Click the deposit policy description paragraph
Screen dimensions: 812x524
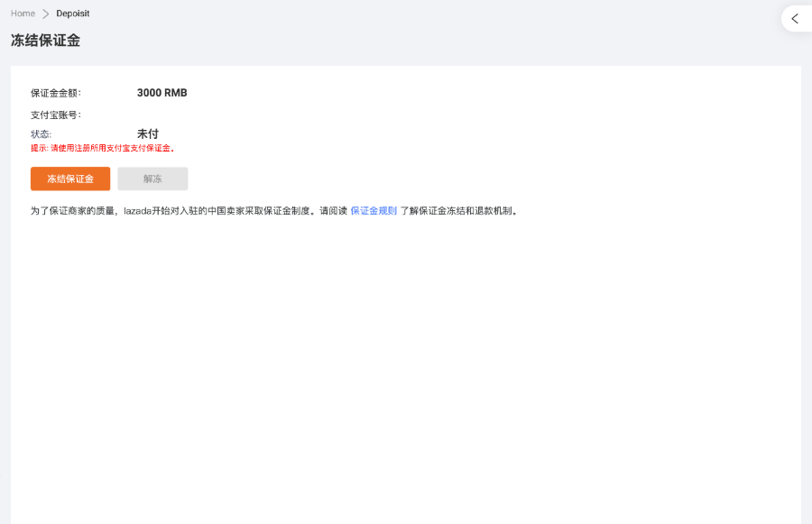click(x=271, y=210)
